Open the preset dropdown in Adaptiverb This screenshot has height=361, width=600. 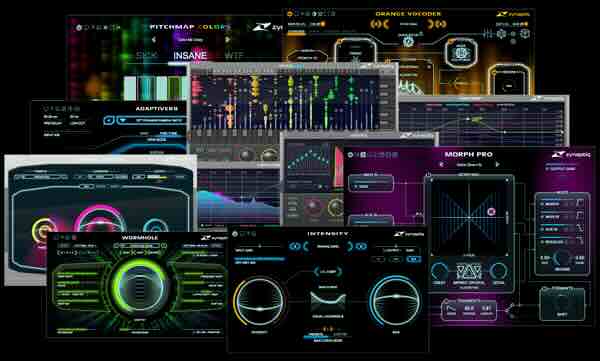pos(152,120)
